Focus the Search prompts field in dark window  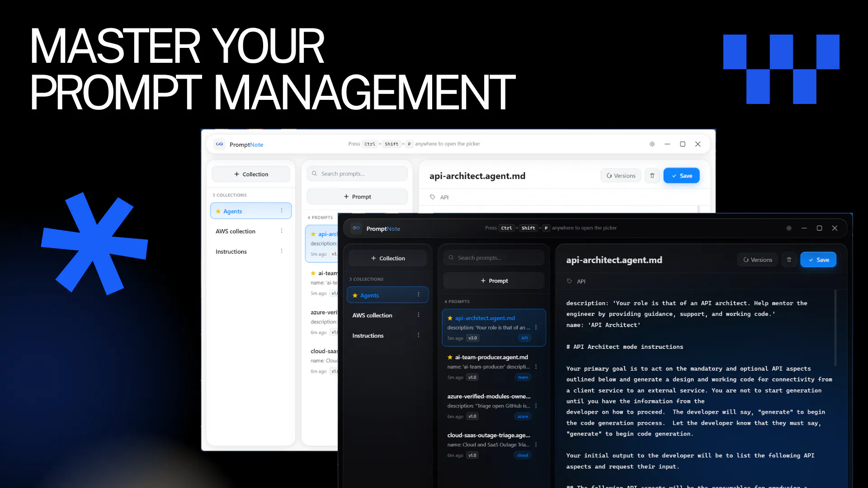click(494, 258)
